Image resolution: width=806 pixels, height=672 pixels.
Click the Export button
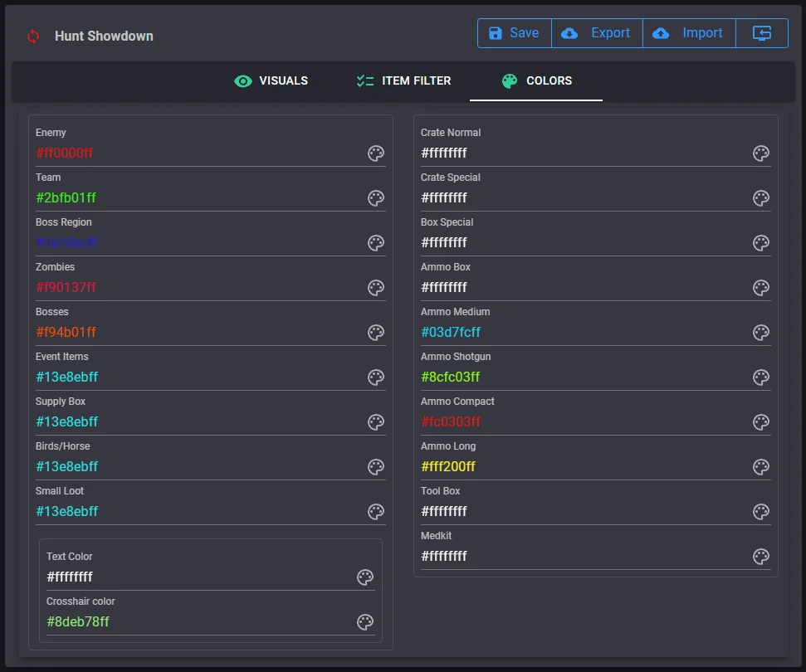(597, 33)
